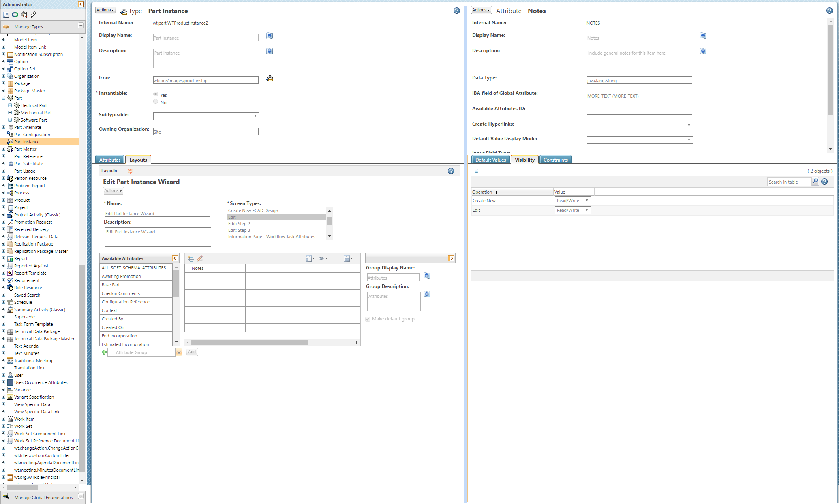Expand the Electrical Part tree node
The width and height of the screenshot is (839, 504).
tap(9, 105)
